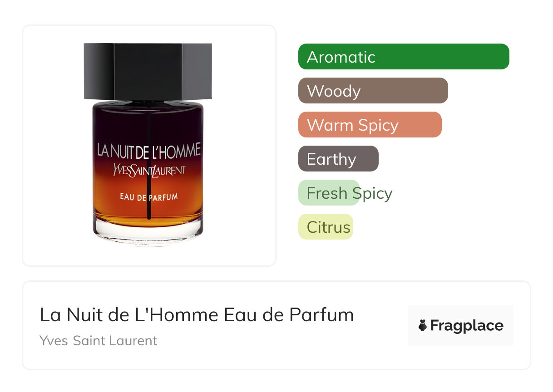Click the Fragplace perfume bottle logo icon
The width and height of the screenshot is (553, 392).
tap(423, 326)
